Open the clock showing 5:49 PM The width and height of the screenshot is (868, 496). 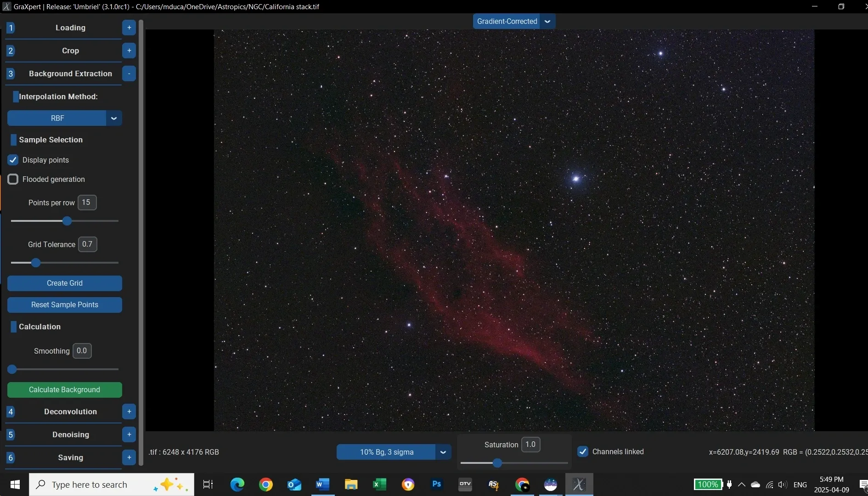(831, 485)
